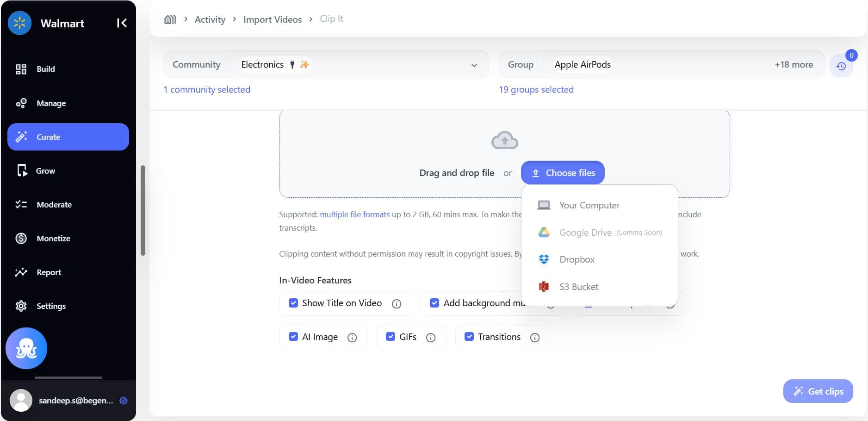Uncheck the Transitions checkbox
The image size is (868, 421).
click(469, 337)
